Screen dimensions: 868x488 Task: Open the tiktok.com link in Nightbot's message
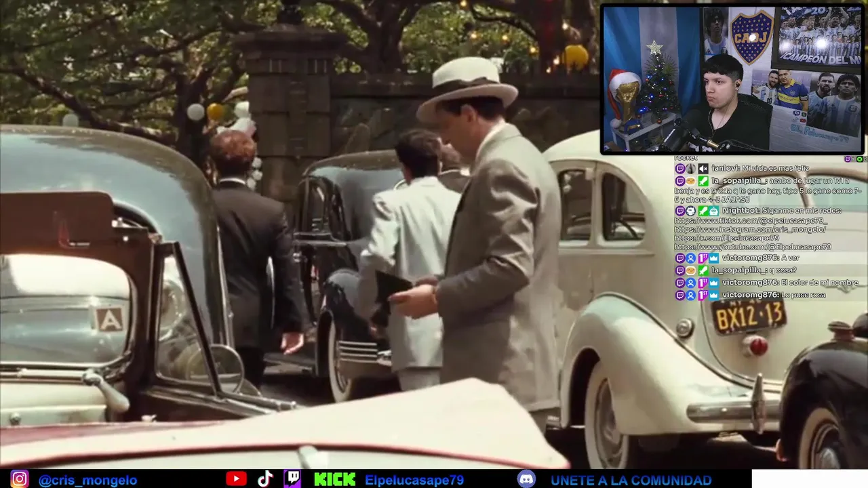(x=751, y=220)
